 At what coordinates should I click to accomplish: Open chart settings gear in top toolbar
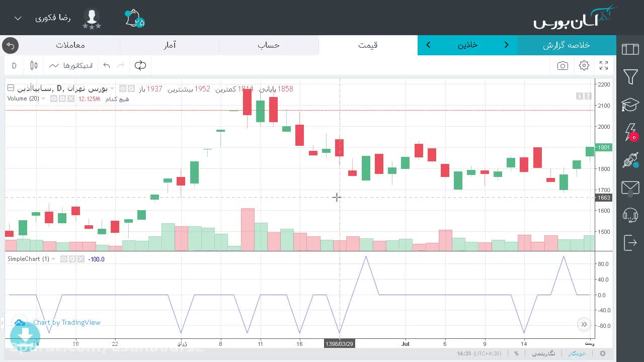(x=584, y=65)
